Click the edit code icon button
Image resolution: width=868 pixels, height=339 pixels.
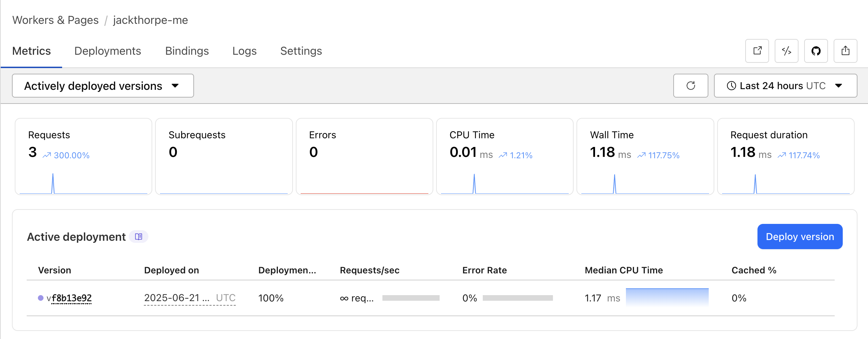click(786, 51)
